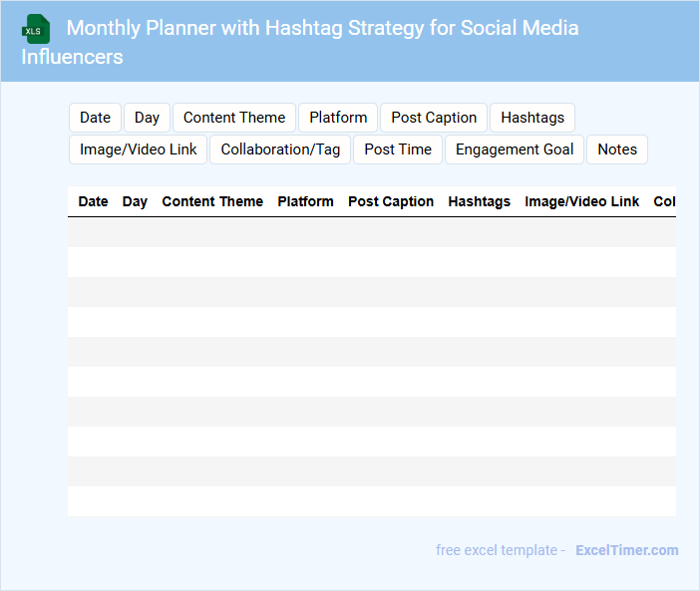The height and width of the screenshot is (591, 700).
Task: Click the Content Theme tag
Action: click(234, 118)
